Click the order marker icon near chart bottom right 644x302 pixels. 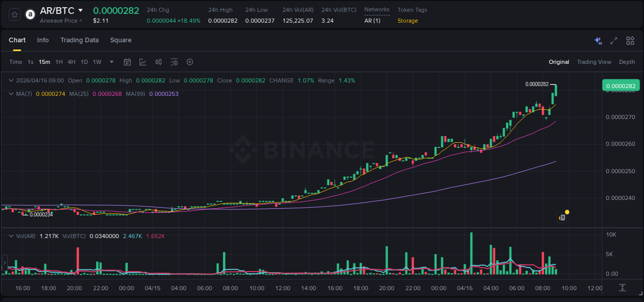click(562, 217)
